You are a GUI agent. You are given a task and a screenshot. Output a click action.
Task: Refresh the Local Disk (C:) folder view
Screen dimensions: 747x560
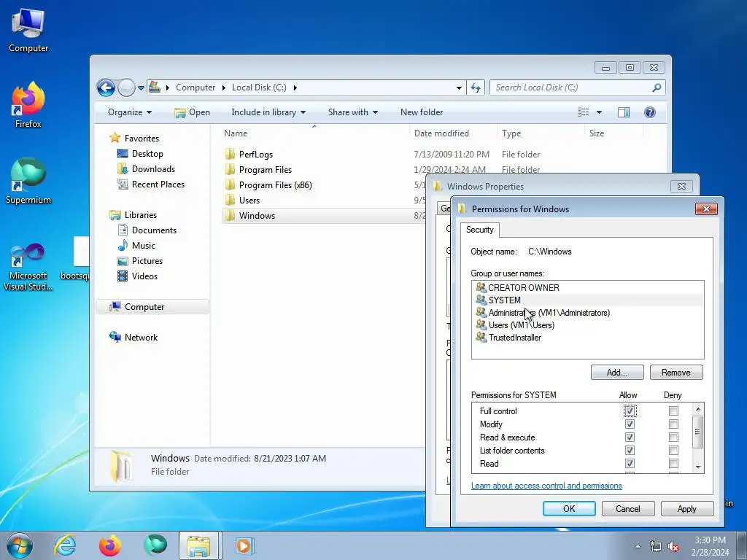coord(476,87)
